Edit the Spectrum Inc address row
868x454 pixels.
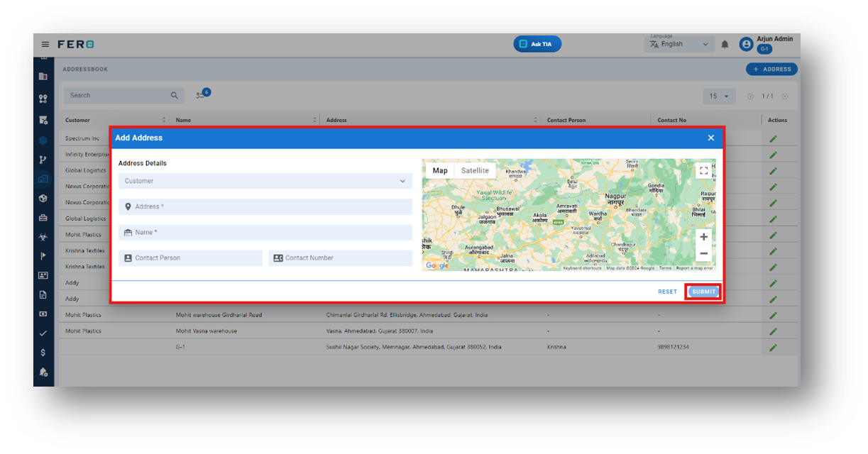773,139
